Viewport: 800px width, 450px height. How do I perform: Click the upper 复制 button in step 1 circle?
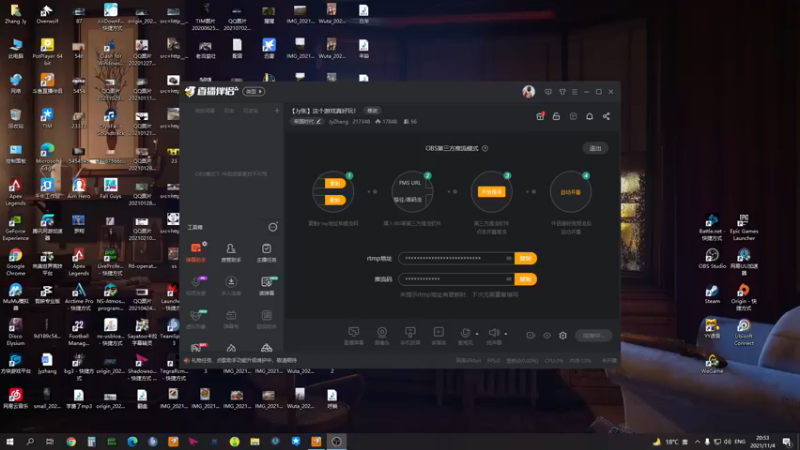[x=335, y=184]
